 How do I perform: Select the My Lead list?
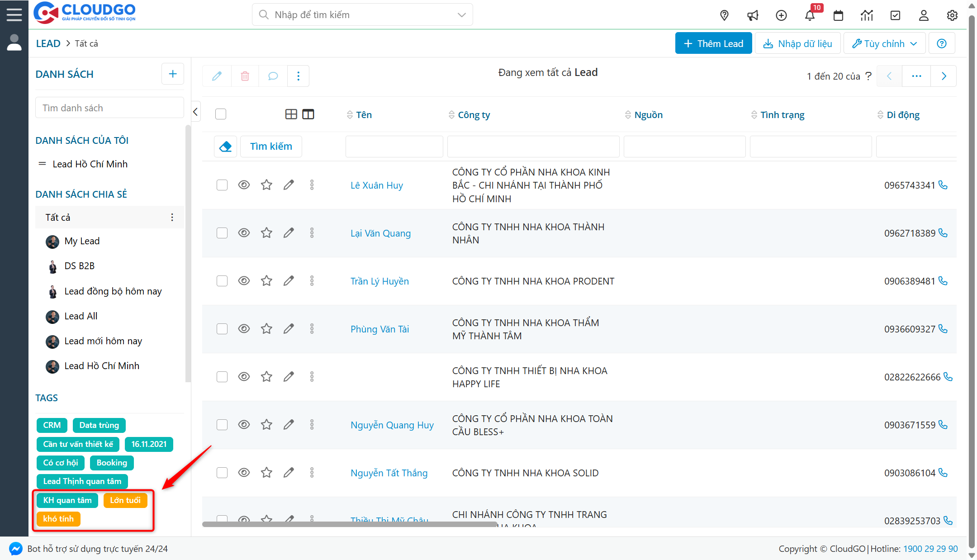point(81,241)
